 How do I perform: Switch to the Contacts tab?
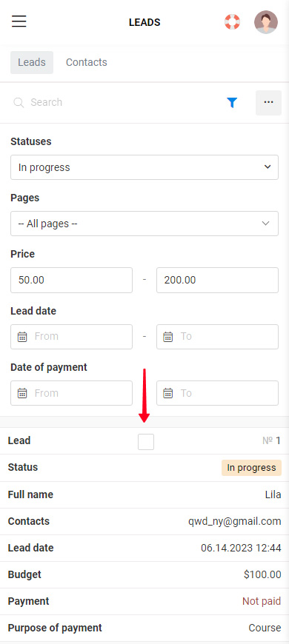click(x=87, y=62)
